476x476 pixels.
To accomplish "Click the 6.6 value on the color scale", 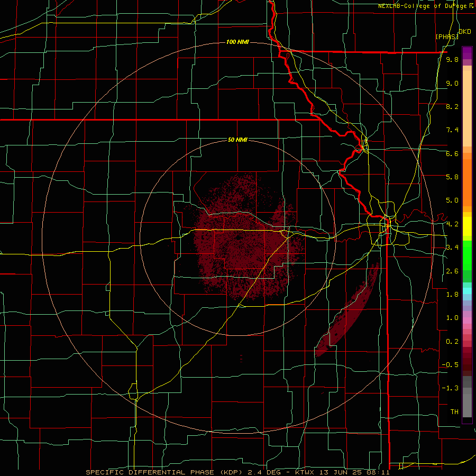I will (x=452, y=153).
